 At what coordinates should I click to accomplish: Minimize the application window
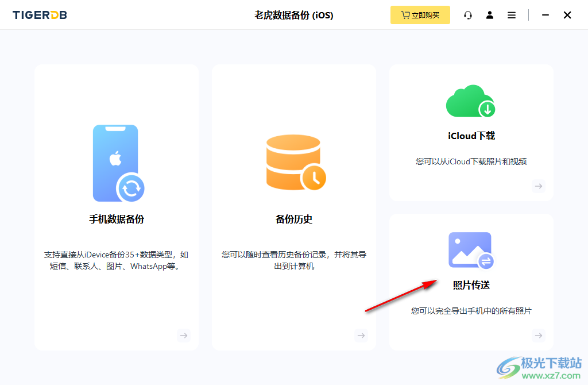tap(546, 15)
